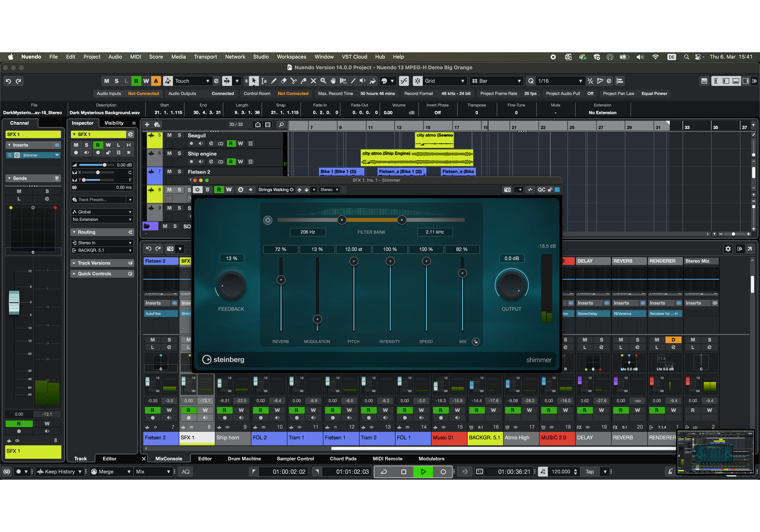
Task: Open macOS Spotlight search icon
Action: point(686,57)
